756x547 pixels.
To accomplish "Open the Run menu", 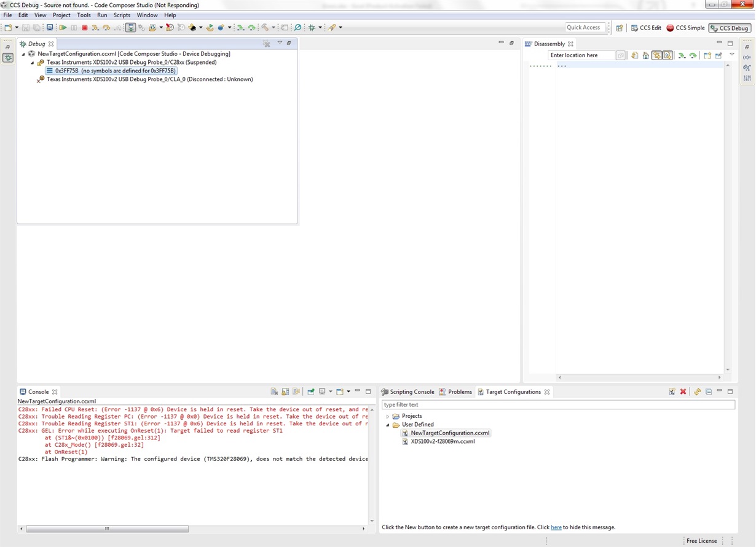I will 102,15.
